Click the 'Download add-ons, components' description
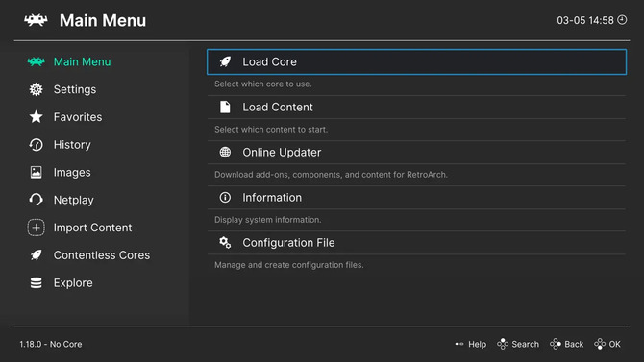Image resolution: width=644 pixels, height=362 pixels. 331,175
